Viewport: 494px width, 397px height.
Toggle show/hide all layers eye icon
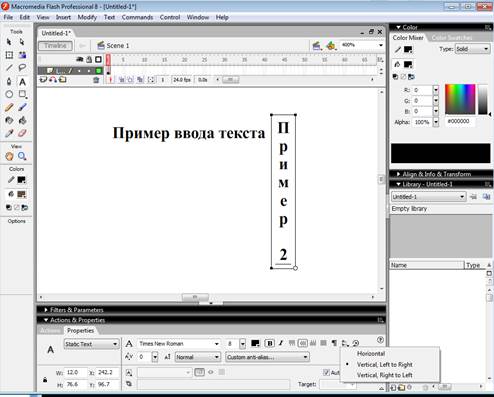tap(79, 60)
